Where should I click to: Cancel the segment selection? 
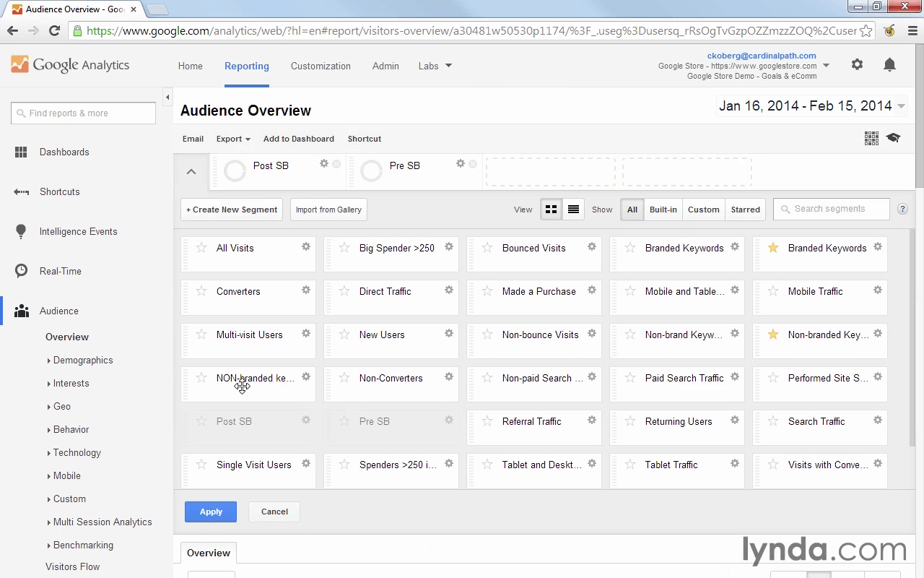(274, 512)
